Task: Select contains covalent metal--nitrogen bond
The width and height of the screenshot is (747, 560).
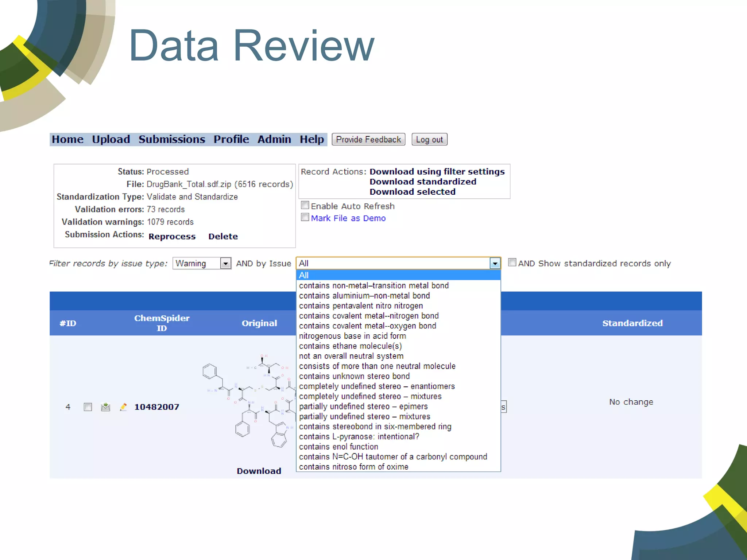Action: pos(398,316)
